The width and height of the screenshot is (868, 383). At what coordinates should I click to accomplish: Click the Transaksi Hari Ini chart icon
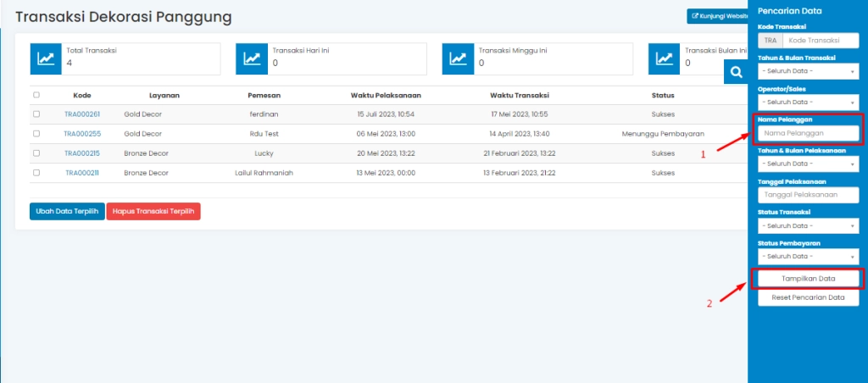pyautogui.click(x=252, y=58)
